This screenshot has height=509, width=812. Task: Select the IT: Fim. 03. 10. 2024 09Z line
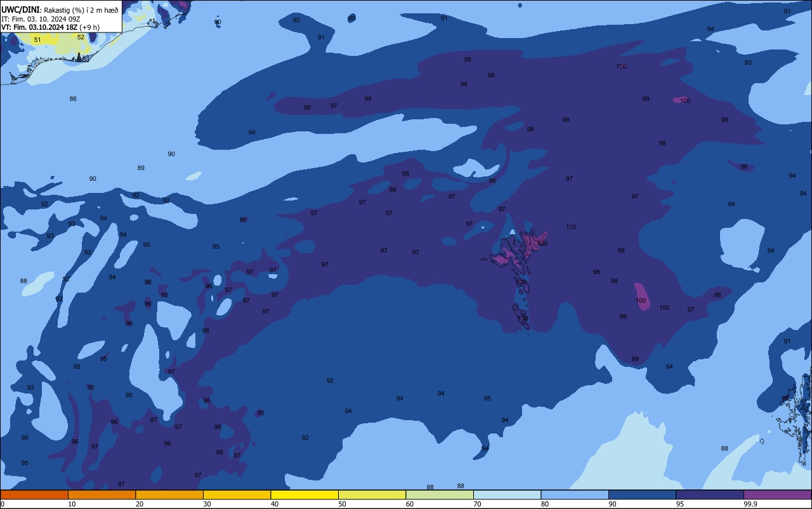tap(41, 19)
